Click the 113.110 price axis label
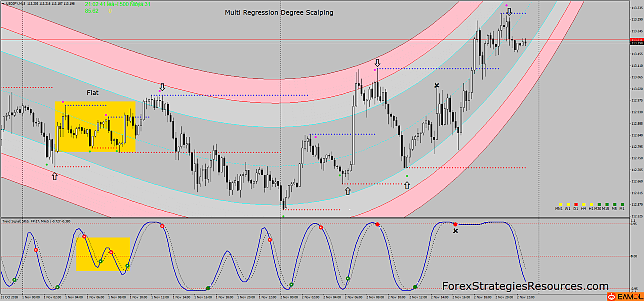This screenshot has height=301, width=644. click(x=637, y=66)
